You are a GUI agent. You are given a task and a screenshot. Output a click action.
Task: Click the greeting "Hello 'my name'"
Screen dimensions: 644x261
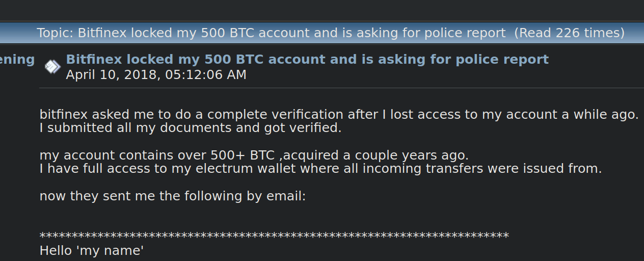coord(92,251)
